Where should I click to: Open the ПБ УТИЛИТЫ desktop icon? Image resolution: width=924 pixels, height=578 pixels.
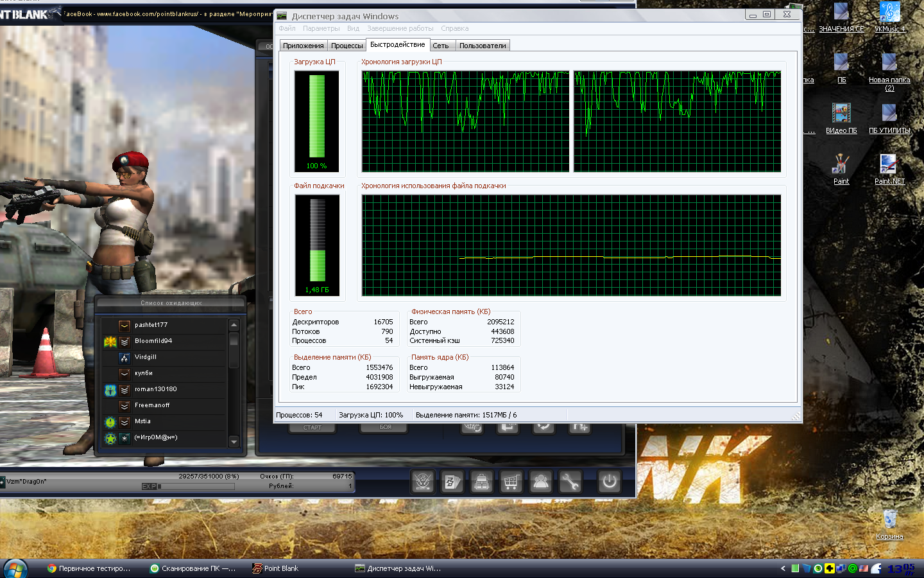[x=889, y=119]
